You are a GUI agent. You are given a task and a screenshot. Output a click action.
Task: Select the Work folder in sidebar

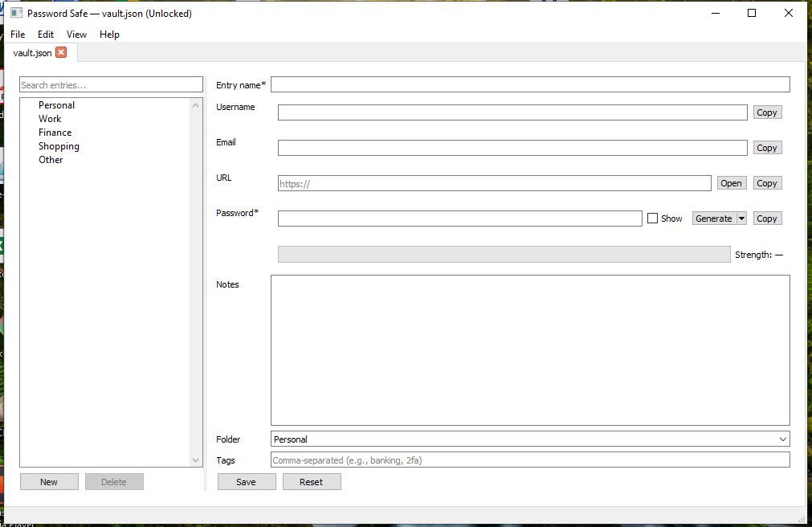[x=50, y=118]
